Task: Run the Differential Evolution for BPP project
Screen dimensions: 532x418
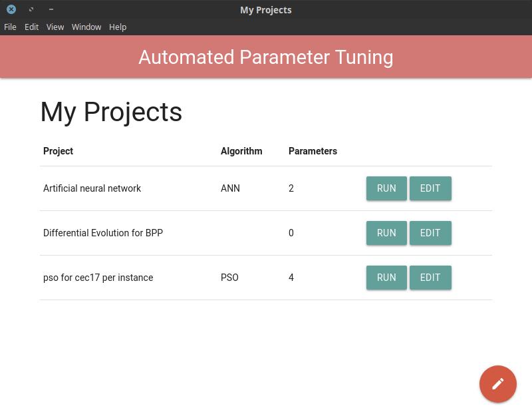Action: (386, 233)
